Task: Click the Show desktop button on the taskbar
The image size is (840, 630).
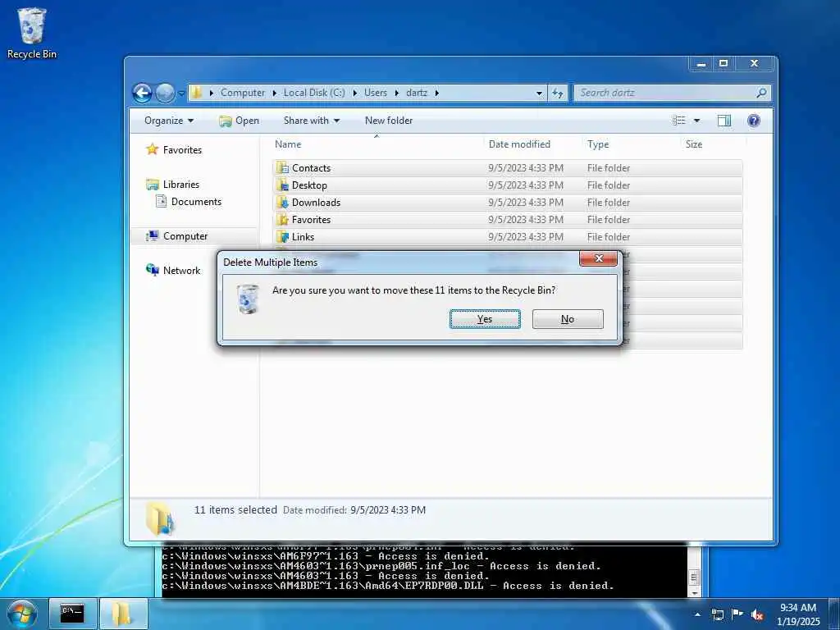Action: [x=834, y=614]
